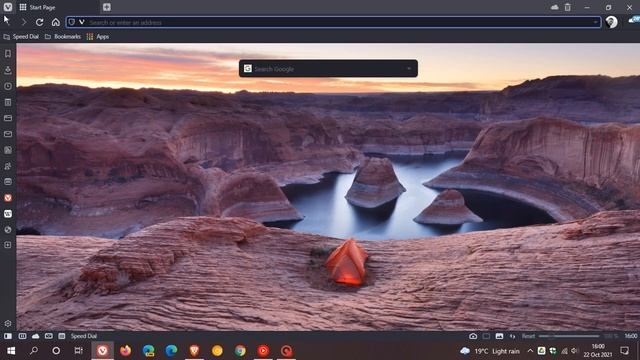Image resolution: width=640 pixels, height=360 pixels.
Task: Expand the address bar history dropdown
Action: click(x=596, y=22)
